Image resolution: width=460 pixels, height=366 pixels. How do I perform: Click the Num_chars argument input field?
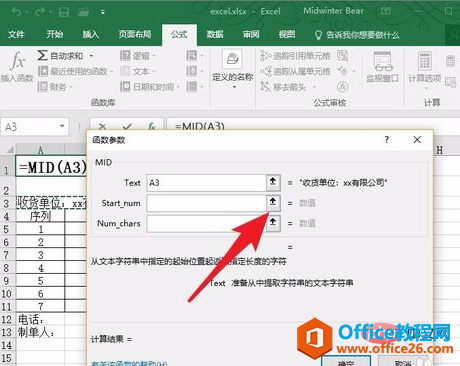pyautogui.click(x=206, y=223)
